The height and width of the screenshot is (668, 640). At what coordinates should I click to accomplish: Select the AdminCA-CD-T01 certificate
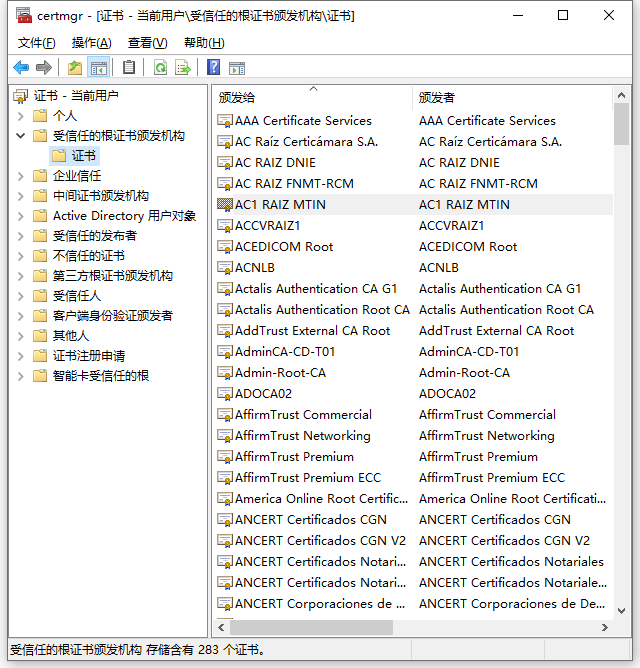pos(285,351)
